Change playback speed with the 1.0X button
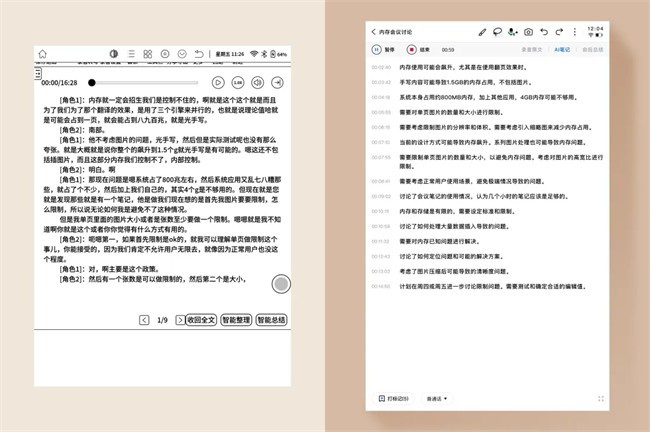650x432 pixels. pyautogui.click(x=238, y=83)
